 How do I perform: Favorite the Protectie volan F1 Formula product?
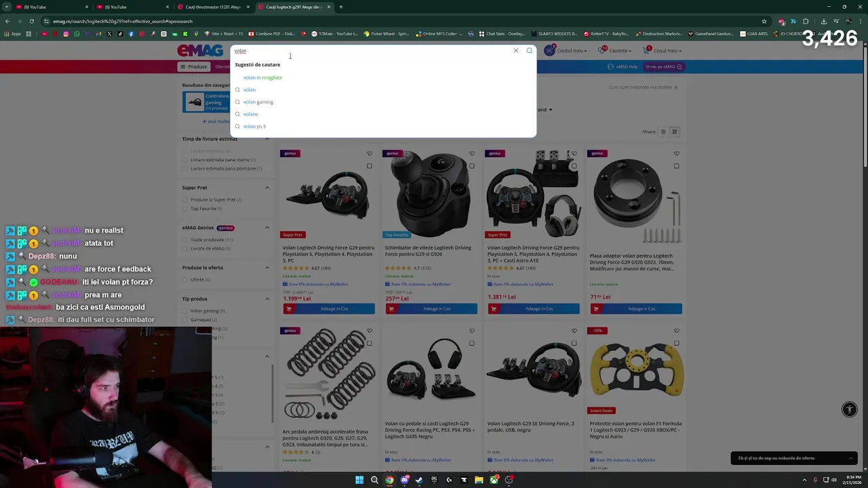[x=676, y=331]
